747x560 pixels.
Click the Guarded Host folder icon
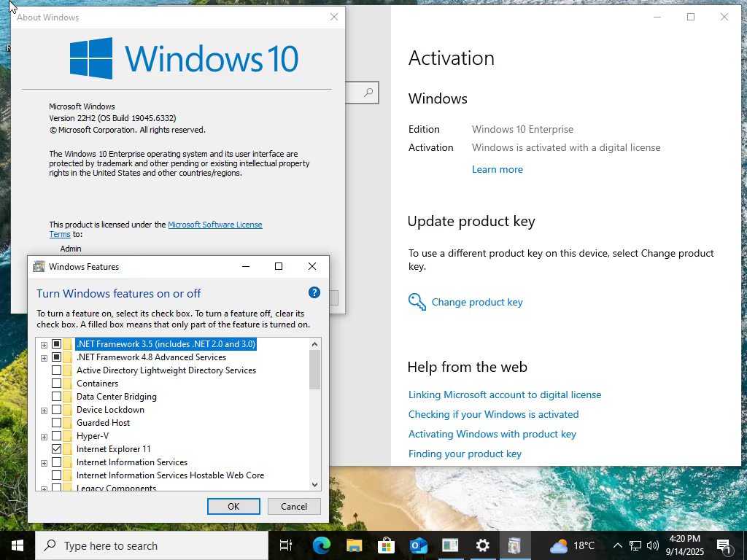pos(68,423)
